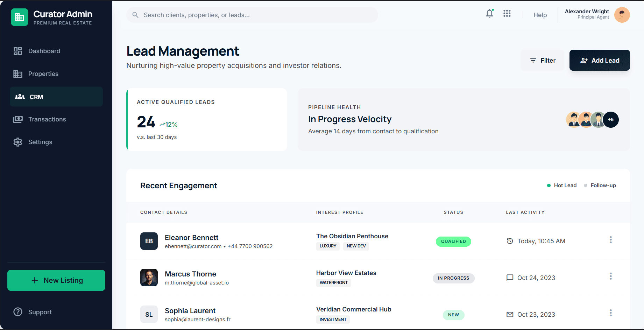
Task: Switch to the Dashboard menu item
Action: click(44, 51)
